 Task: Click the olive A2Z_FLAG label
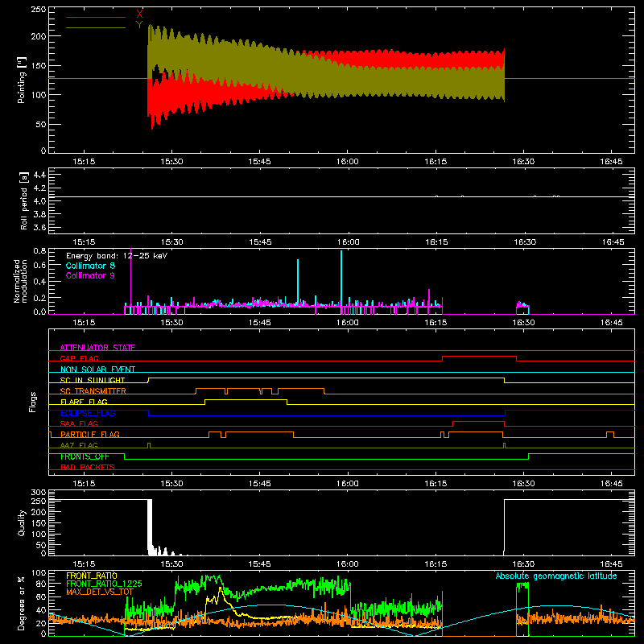(79, 445)
